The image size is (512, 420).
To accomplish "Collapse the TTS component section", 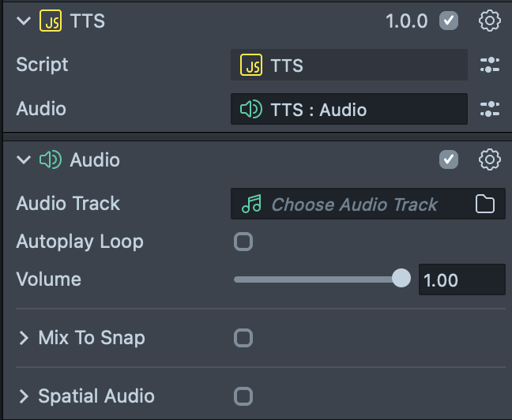I will (x=23, y=21).
